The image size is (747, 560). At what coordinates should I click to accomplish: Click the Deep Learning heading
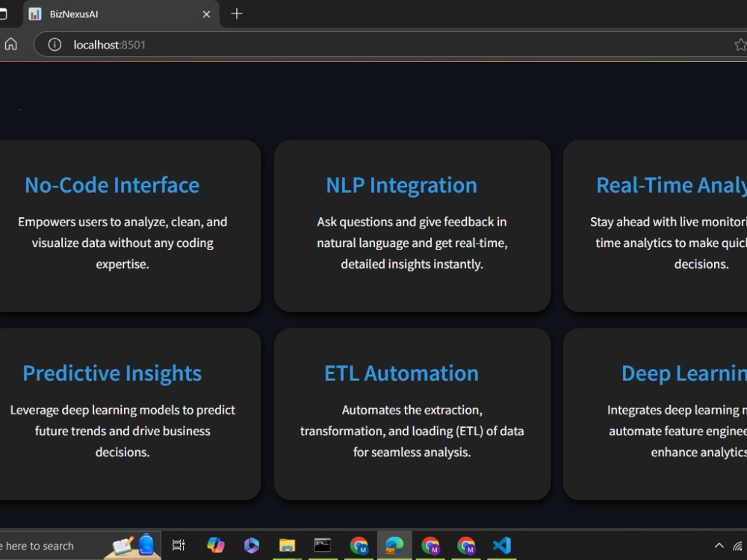pyautogui.click(x=684, y=373)
